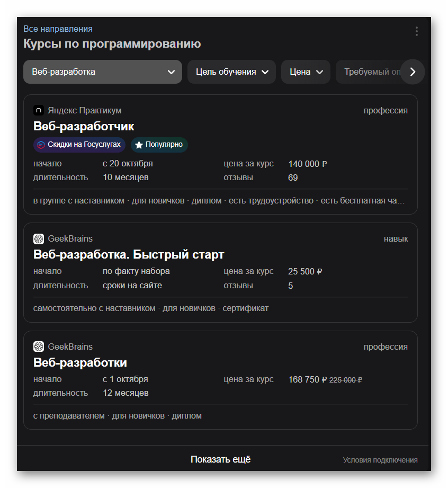The image size is (448, 488).
Task: Open the three-dot options menu
Action: (x=416, y=31)
